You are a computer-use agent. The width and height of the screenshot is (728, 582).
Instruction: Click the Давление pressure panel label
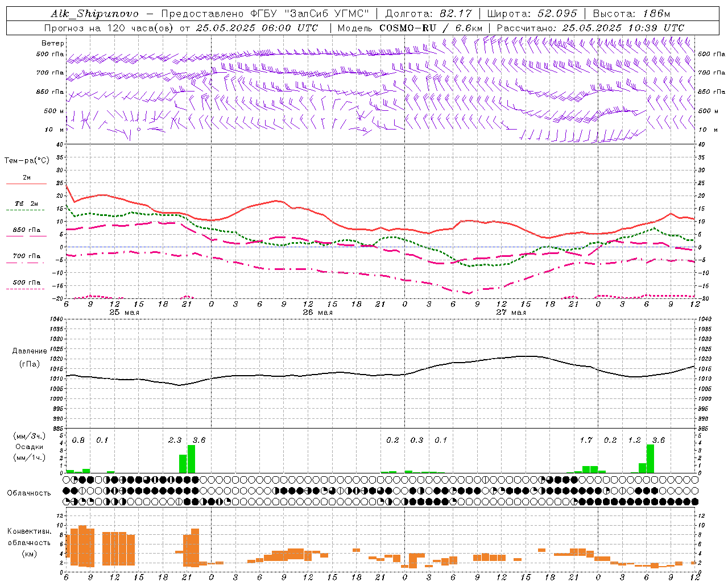point(30,351)
